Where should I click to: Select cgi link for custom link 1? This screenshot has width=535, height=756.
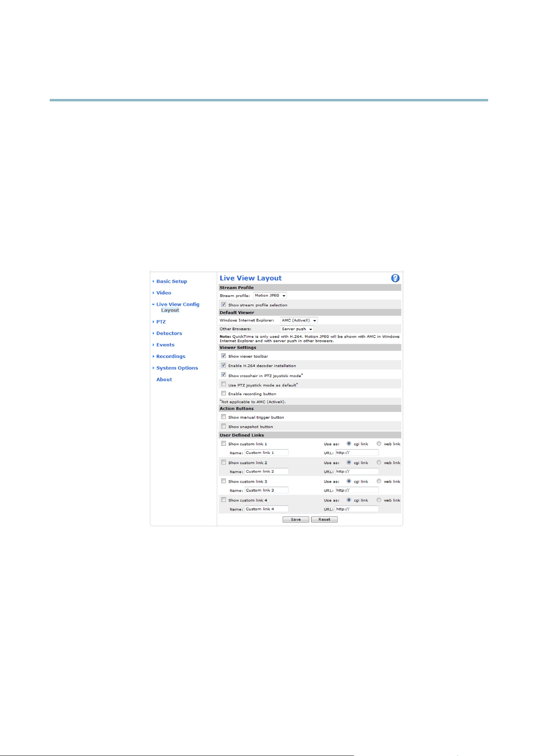349,443
